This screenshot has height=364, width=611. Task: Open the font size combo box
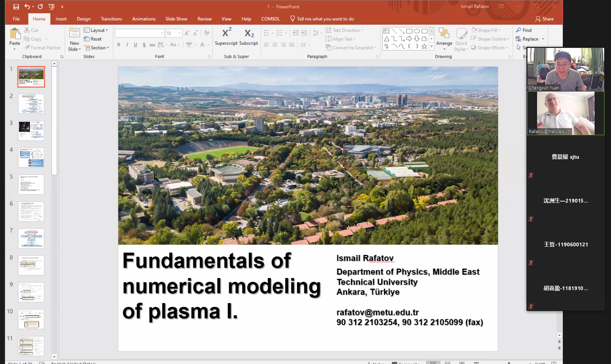pyautogui.click(x=173, y=33)
